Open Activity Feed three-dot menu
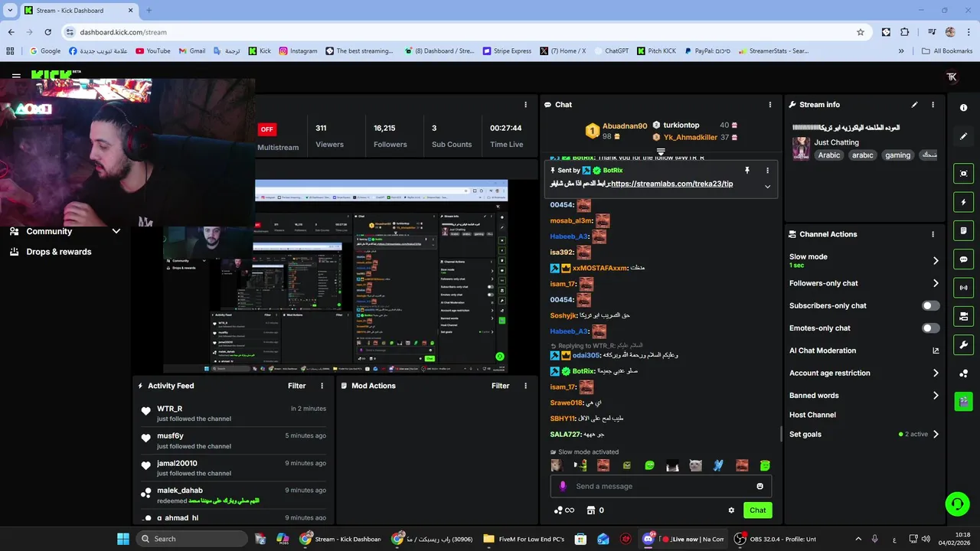The image size is (980, 551). point(322,386)
